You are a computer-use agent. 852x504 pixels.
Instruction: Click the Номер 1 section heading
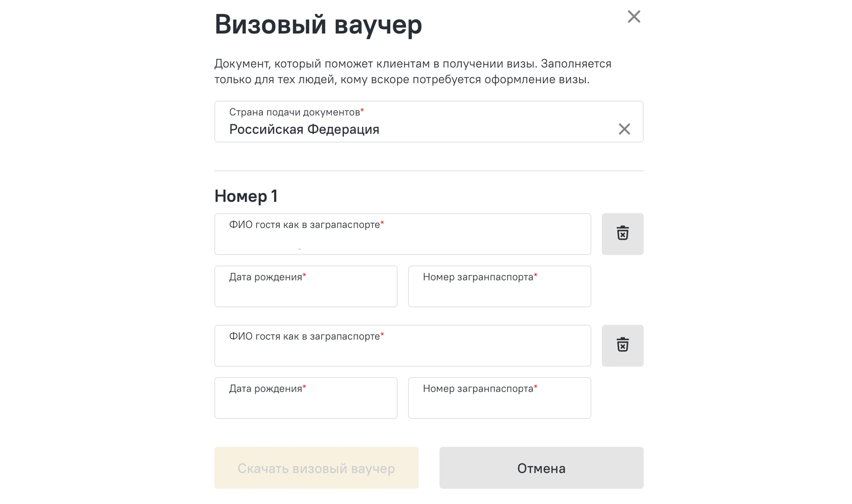point(246,196)
